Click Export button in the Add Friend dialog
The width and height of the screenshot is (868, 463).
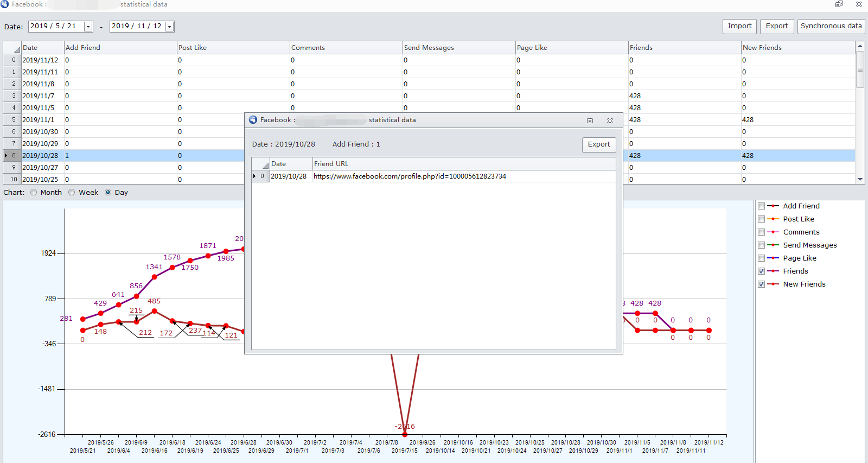tap(599, 144)
